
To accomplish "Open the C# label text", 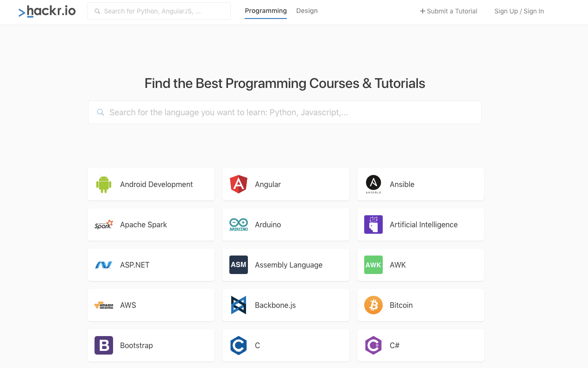I will [394, 345].
